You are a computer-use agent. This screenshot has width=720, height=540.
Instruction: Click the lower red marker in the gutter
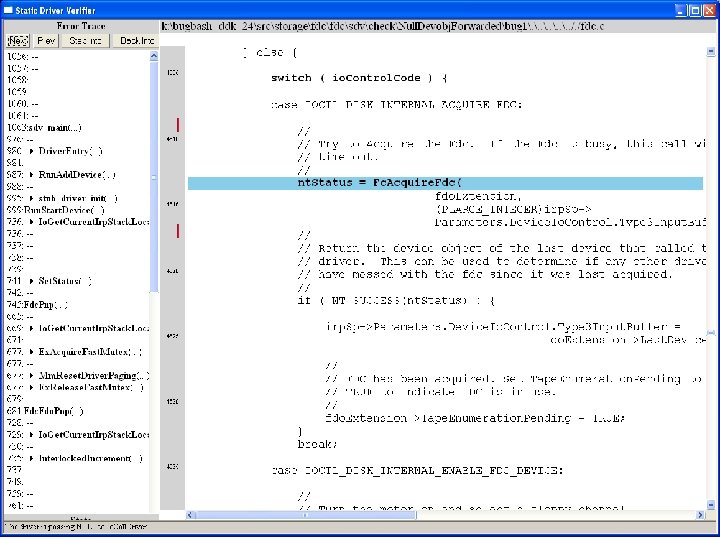pyautogui.click(x=178, y=231)
